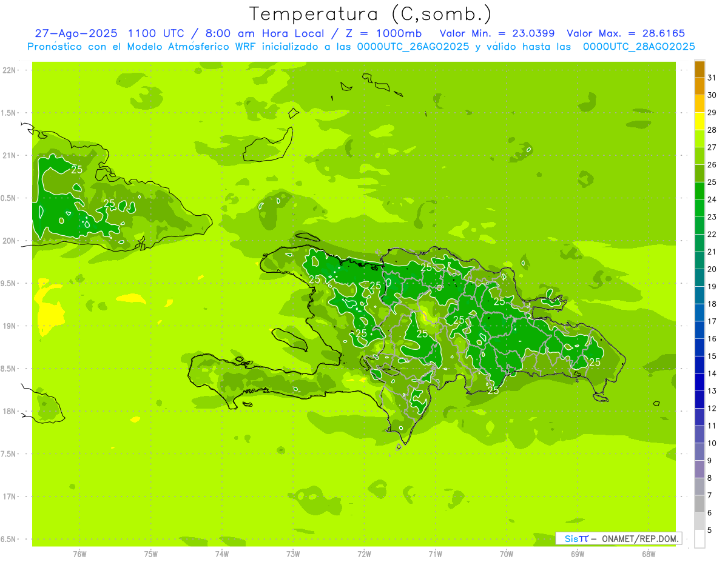Click the "75W" longitude label

151,554
